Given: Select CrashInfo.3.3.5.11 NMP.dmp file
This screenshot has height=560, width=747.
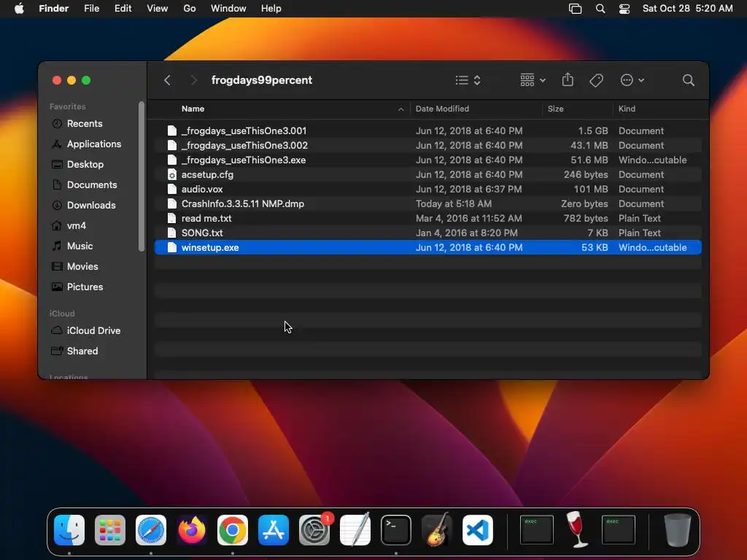Looking at the screenshot, I should tap(427, 204).
